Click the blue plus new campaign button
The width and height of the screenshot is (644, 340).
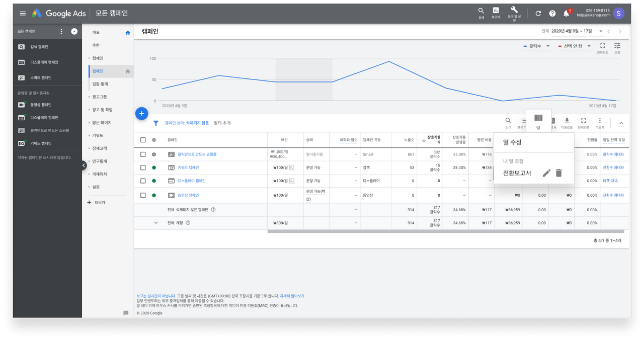[x=142, y=114]
